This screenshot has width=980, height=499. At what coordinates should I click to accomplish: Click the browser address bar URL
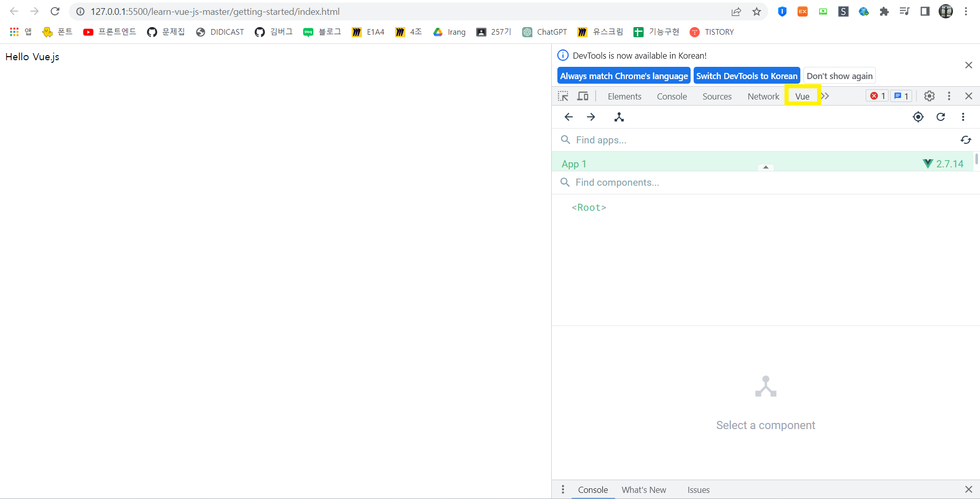[215, 11]
